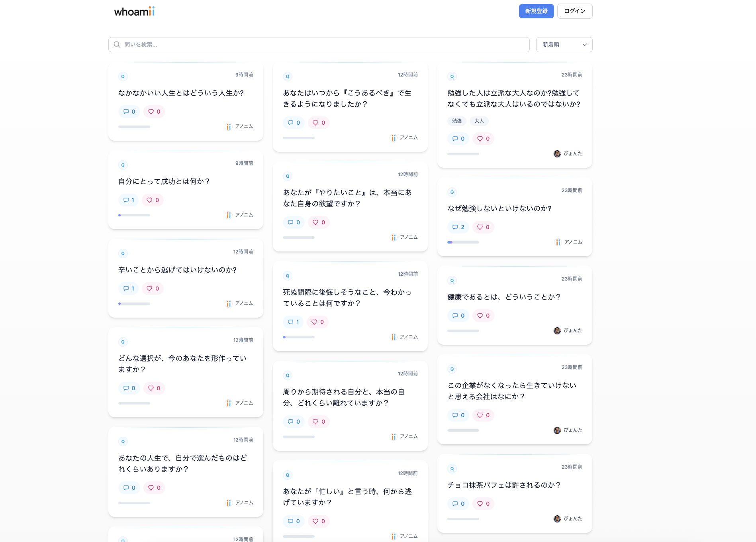Click the whoamii logo in header
This screenshot has height=542, width=756.
click(134, 12)
